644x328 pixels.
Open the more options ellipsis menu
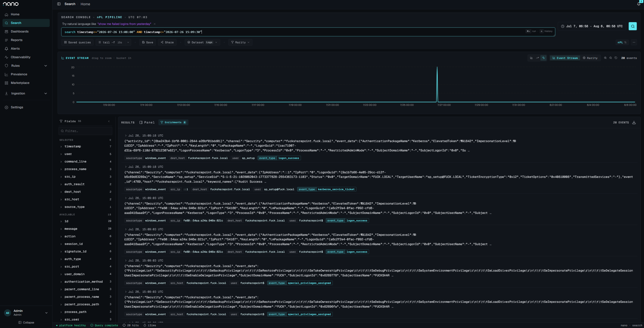coord(634,42)
